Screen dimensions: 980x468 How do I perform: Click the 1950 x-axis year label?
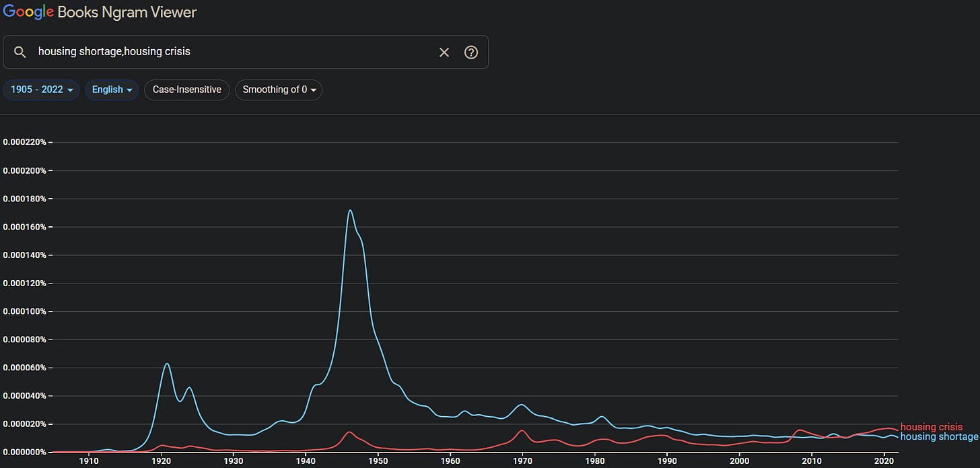378,461
